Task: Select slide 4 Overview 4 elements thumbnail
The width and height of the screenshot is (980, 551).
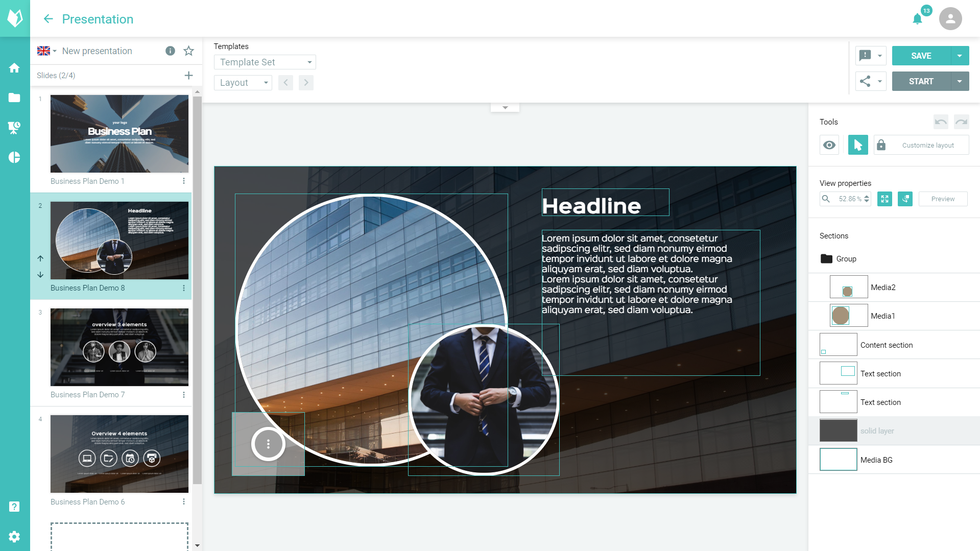Action: tap(119, 454)
